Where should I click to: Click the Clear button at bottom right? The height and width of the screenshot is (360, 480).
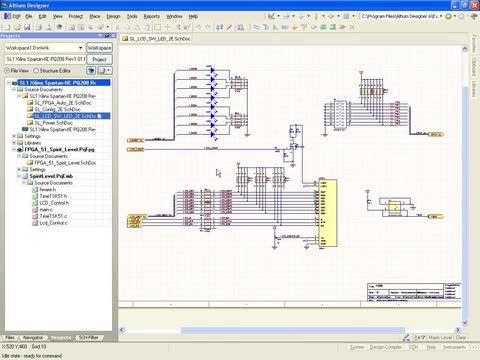(461, 338)
